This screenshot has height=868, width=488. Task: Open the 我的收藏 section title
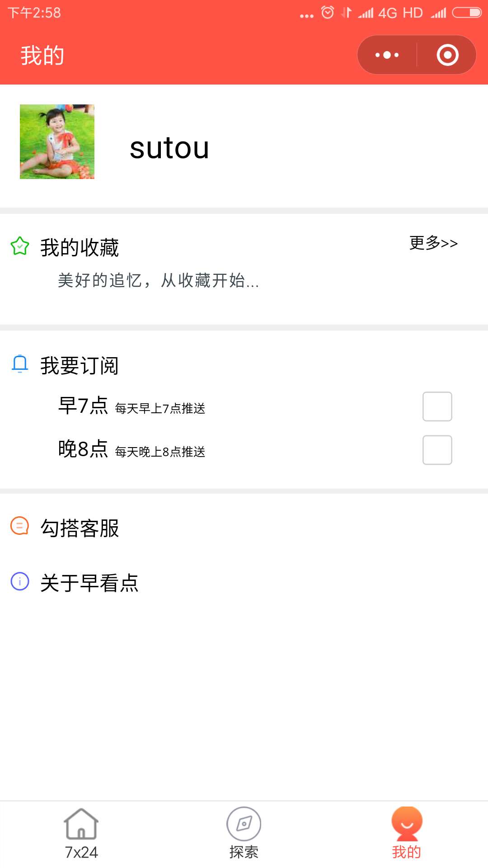[80, 248]
